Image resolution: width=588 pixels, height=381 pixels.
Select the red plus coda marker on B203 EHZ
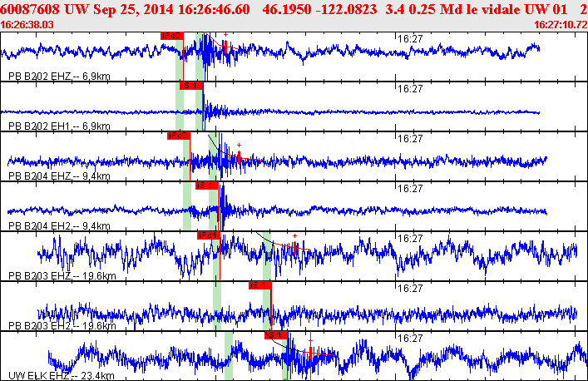[x=294, y=235]
